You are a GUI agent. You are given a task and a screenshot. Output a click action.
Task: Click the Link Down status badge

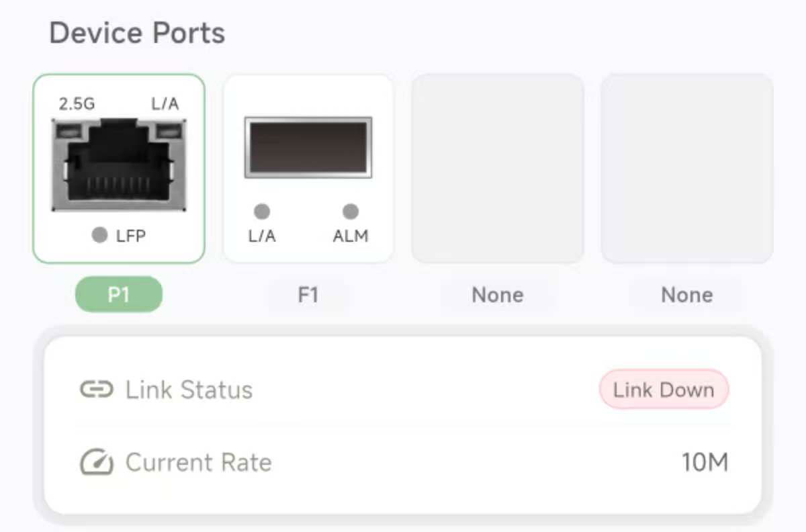[664, 390]
